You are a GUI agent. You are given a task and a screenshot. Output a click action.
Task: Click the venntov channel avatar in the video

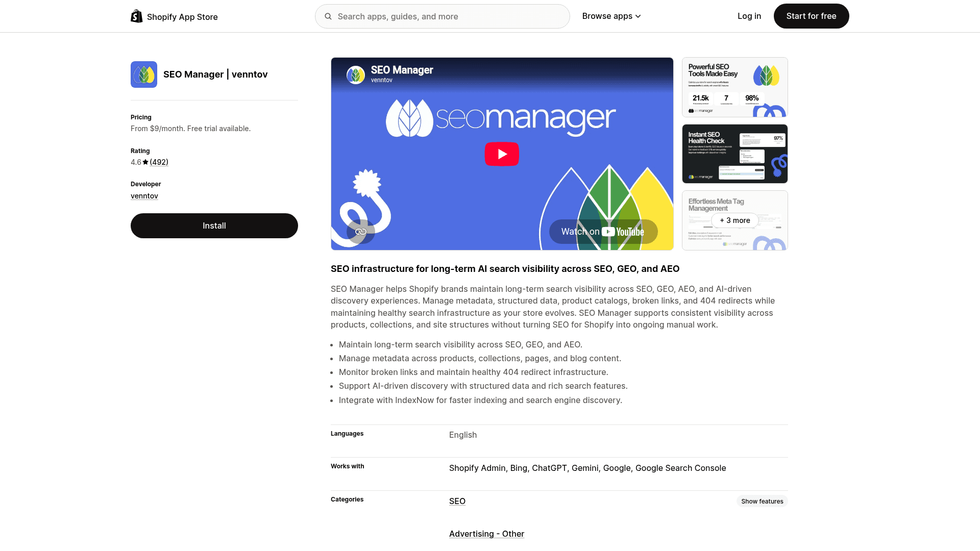point(356,75)
